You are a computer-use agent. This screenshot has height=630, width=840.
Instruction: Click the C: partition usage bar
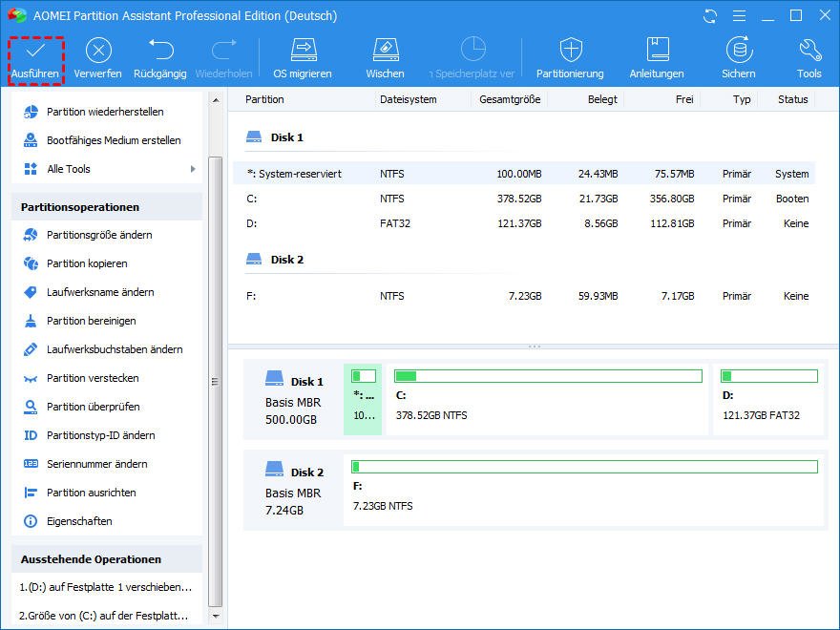pos(548,376)
